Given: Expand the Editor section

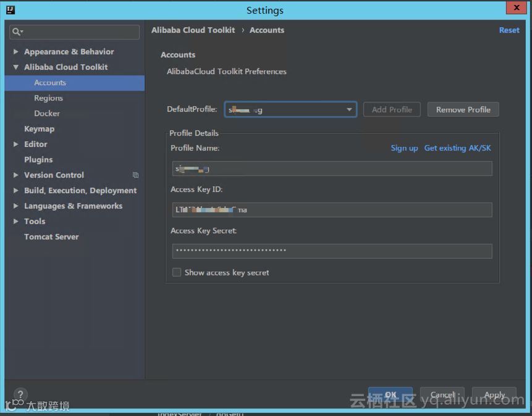Looking at the screenshot, I should [15, 144].
